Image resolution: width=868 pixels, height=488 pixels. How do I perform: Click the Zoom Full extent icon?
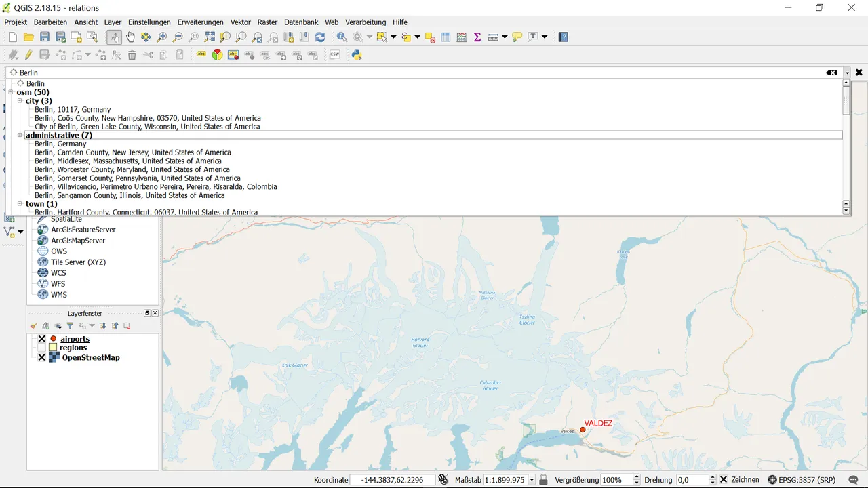pos(210,37)
